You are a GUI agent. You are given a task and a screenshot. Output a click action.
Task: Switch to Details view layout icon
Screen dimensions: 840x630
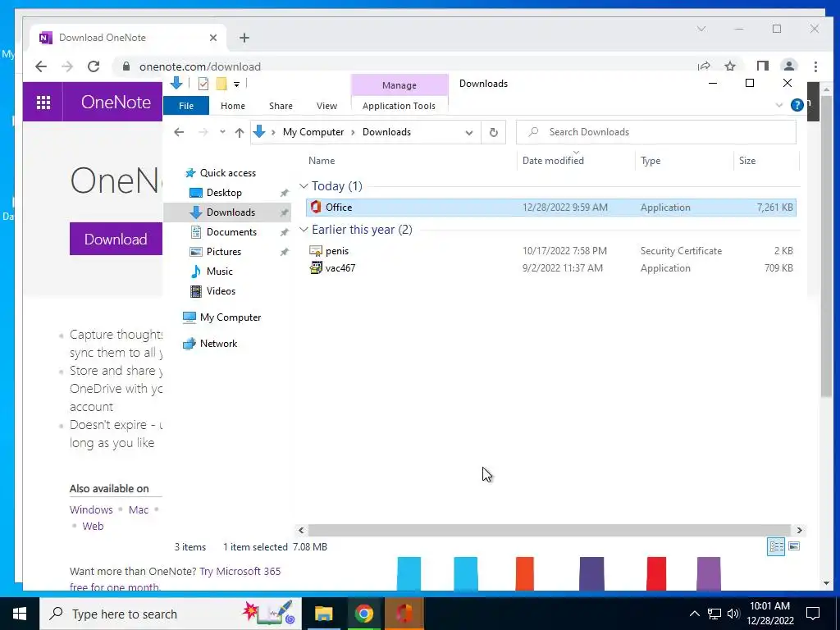[x=776, y=546]
